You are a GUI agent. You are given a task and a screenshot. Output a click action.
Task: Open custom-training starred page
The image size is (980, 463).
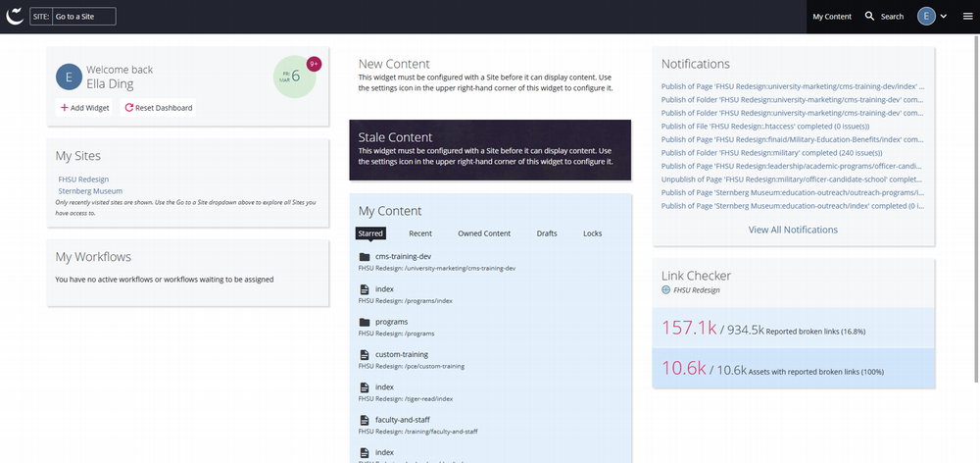point(401,354)
